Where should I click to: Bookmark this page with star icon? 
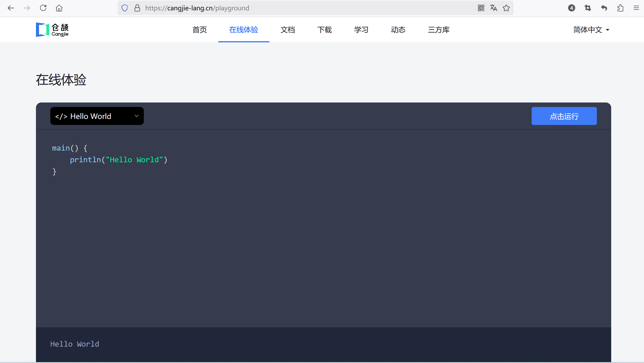tap(506, 8)
